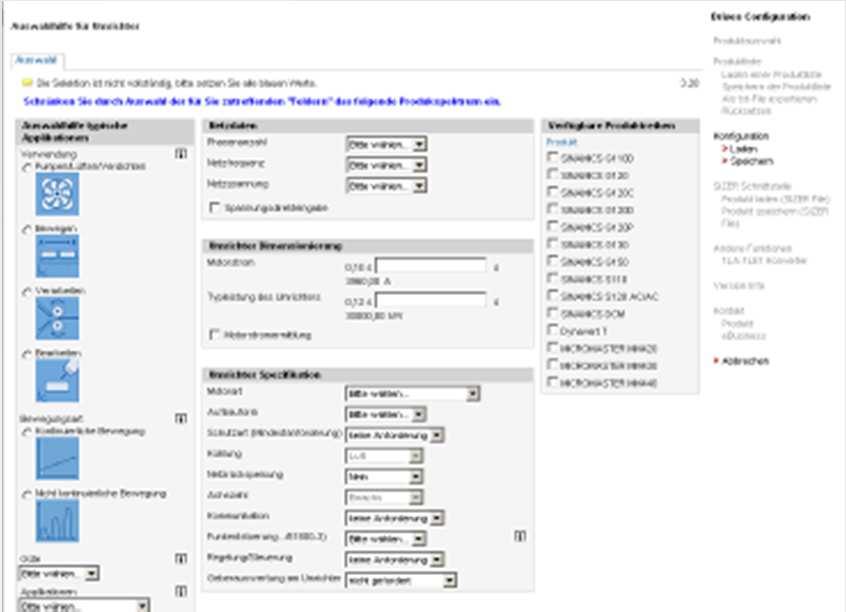Open the Motorart dropdown
Screen dimensions: 846x612
tap(412, 394)
